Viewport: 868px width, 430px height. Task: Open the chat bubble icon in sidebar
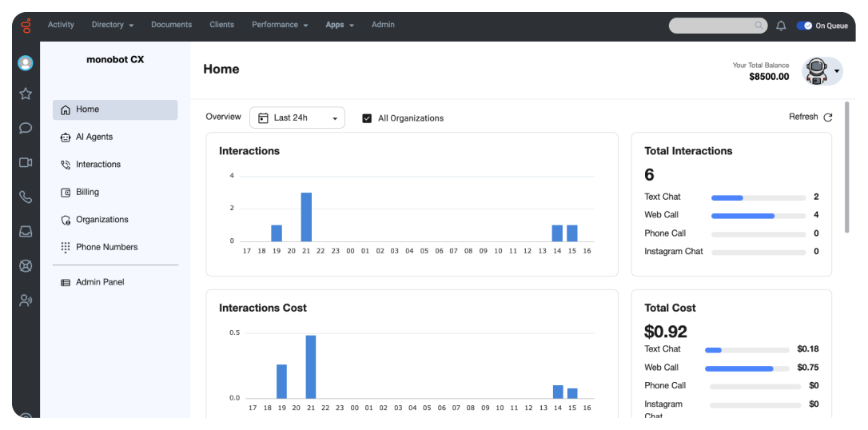tap(26, 128)
